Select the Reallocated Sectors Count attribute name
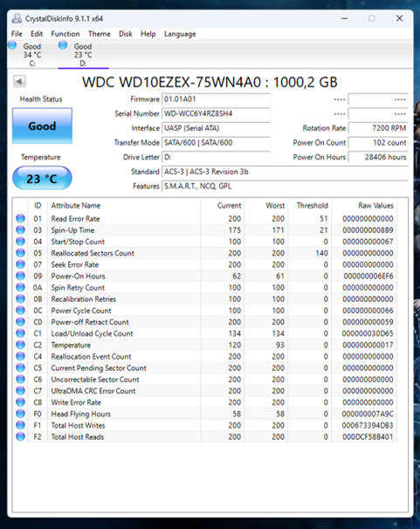This screenshot has height=529, width=420. click(x=93, y=253)
